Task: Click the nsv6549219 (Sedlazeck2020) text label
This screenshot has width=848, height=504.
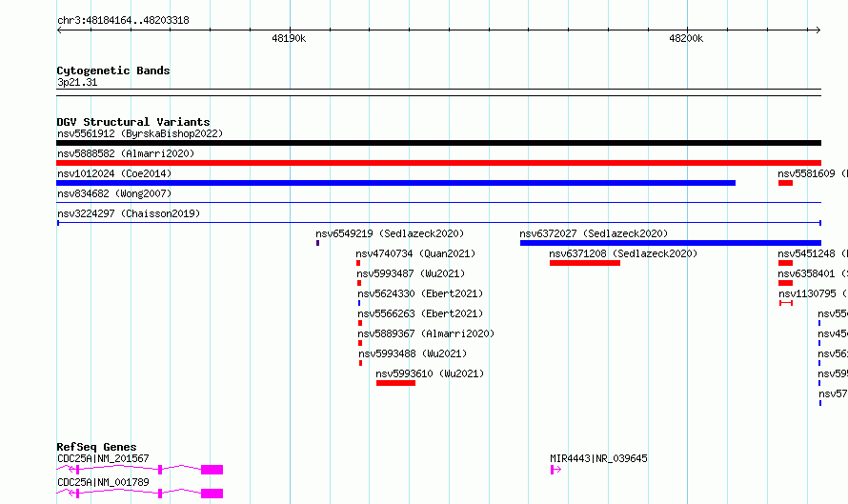Action: (390, 233)
